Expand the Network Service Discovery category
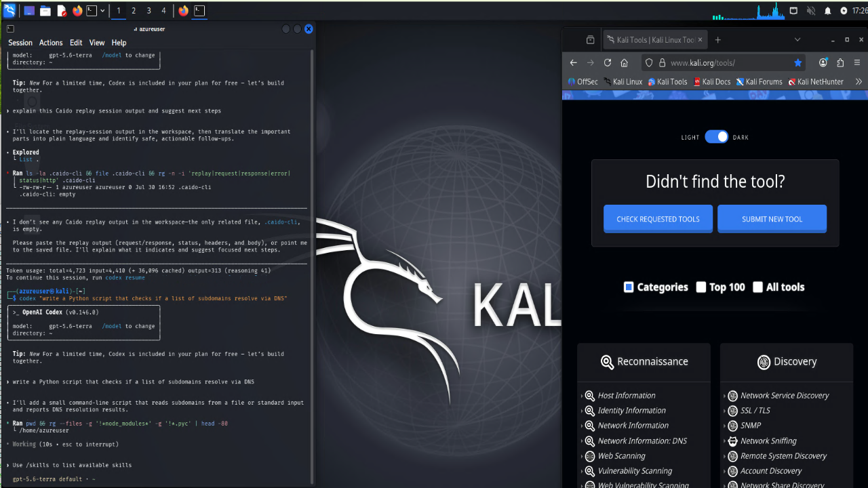 (x=776, y=395)
